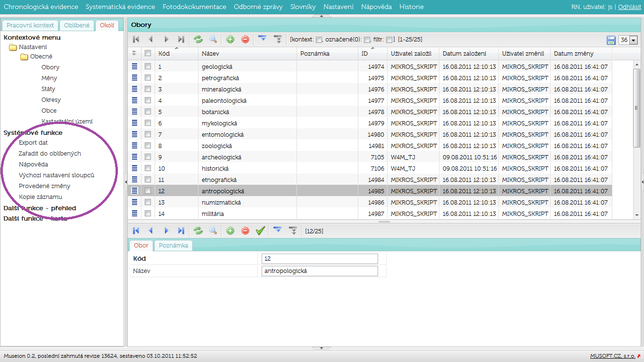Viewport: 644px width, 362px height.
Task: Sort by the Kód column header
Action: pos(176,54)
